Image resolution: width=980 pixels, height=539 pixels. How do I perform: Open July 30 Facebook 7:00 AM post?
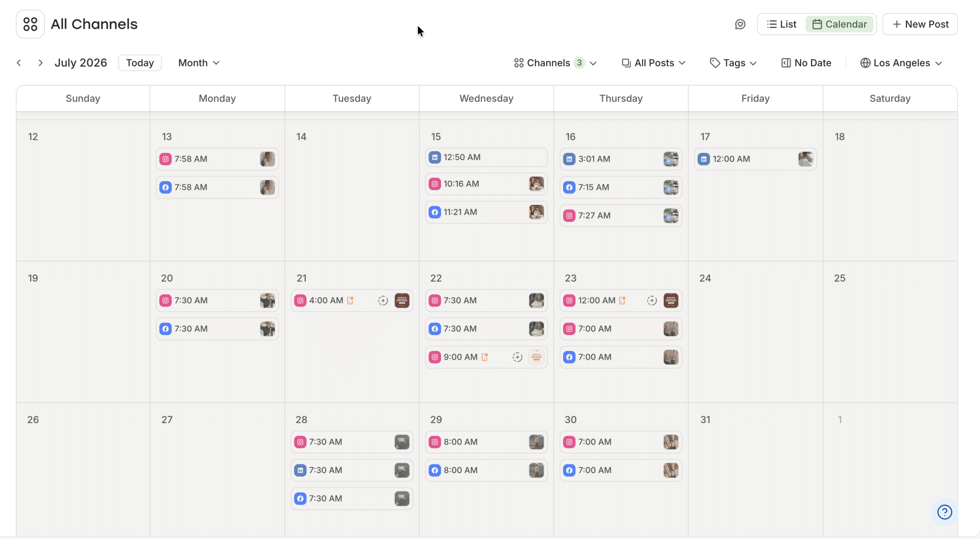point(621,470)
